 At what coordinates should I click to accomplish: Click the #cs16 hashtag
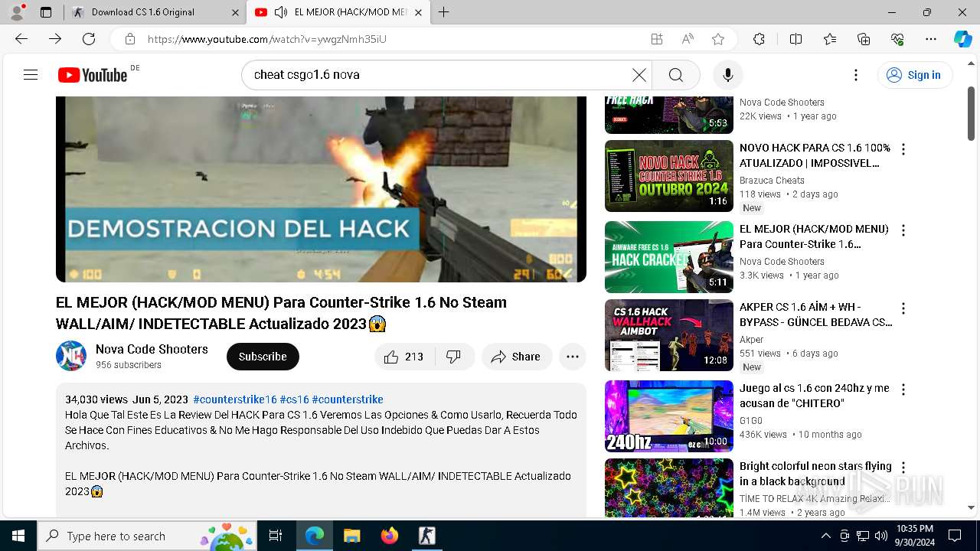point(294,399)
